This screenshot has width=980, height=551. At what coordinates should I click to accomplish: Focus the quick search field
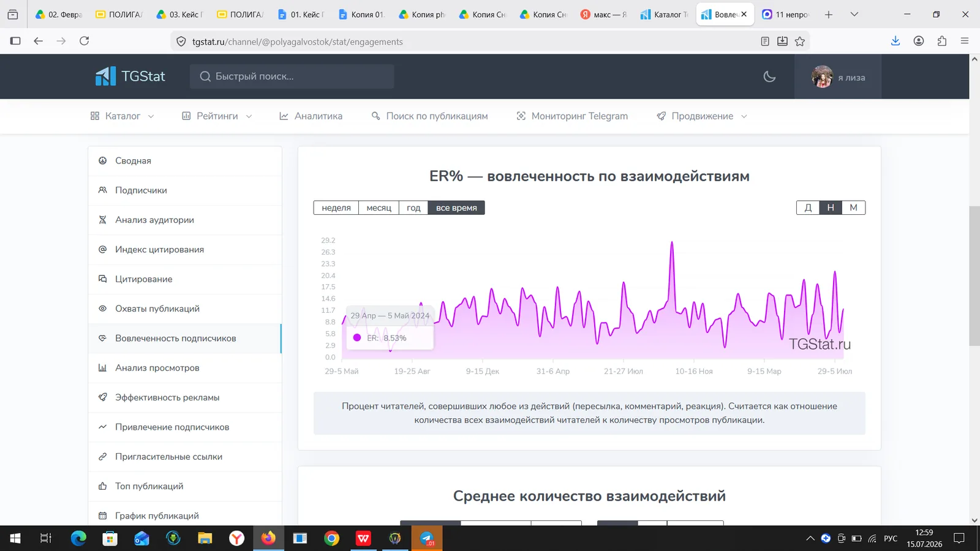point(292,77)
